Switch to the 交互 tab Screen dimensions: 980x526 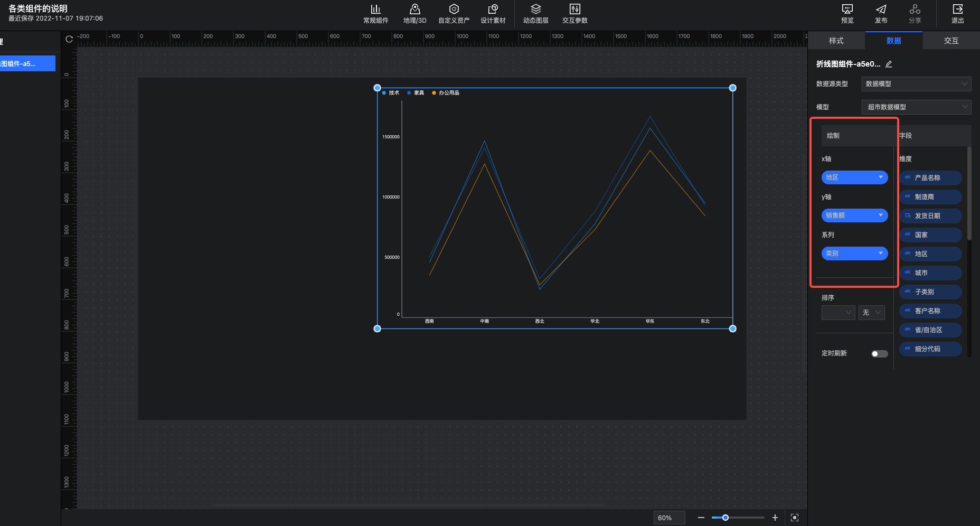[951, 41]
